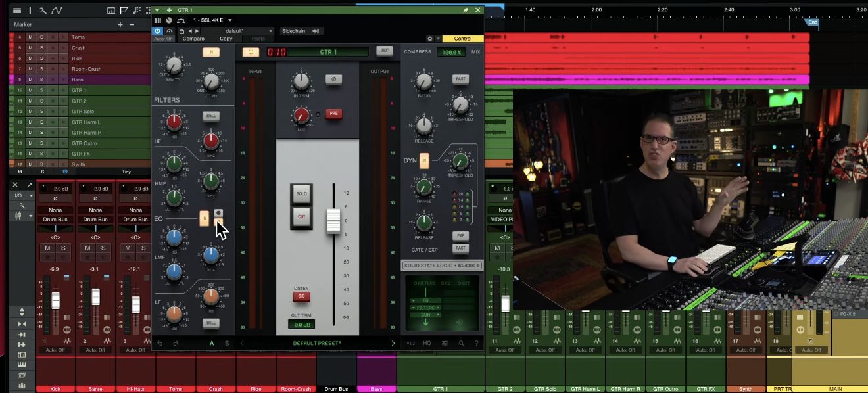Select A preset slot
868x393 pixels.
pyautogui.click(x=212, y=343)
